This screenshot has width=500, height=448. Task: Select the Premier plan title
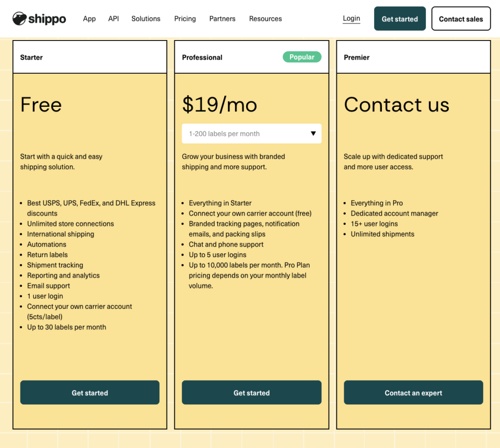(x=356, y=58)
